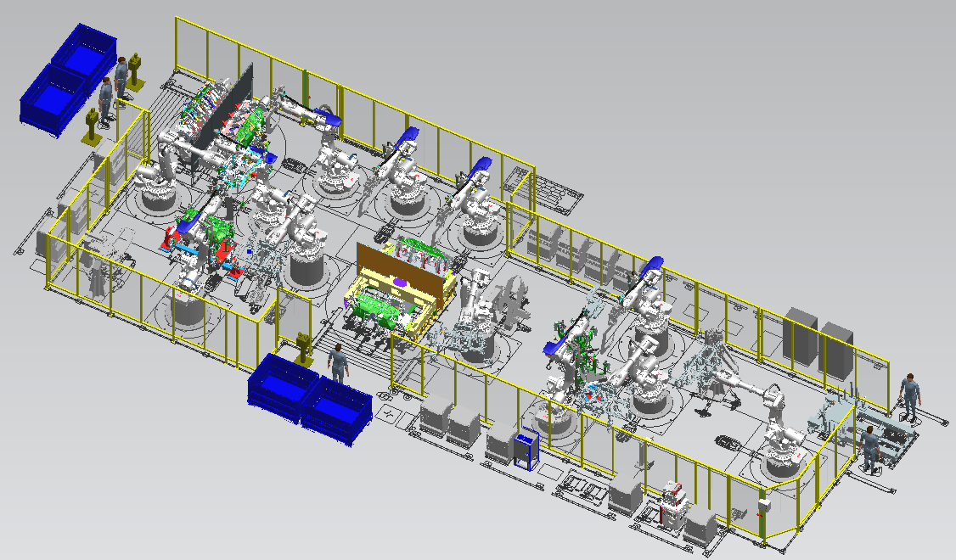Select the blue-framed cabinet outside the lower fence
956x560 pixels.
525,450
